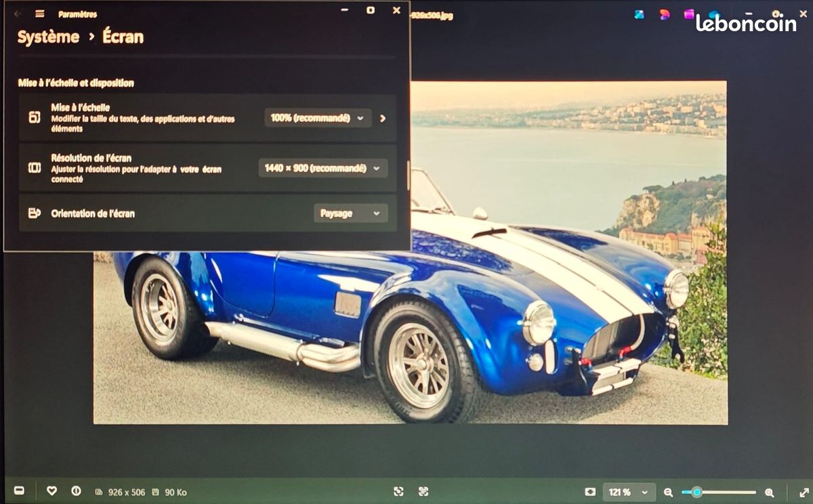Minimize the Paramètres window
813x504 pixels.
point(345,10)
